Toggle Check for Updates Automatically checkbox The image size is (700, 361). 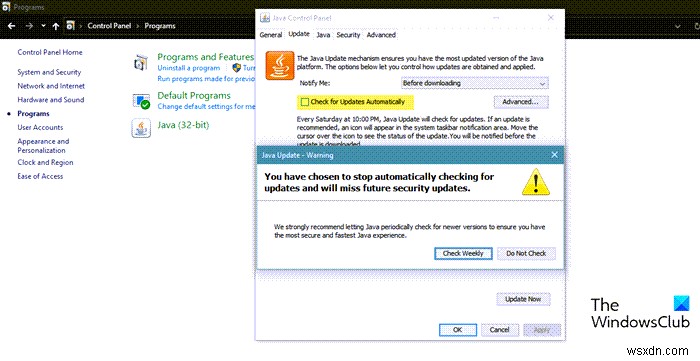click(x=305, y=102)
